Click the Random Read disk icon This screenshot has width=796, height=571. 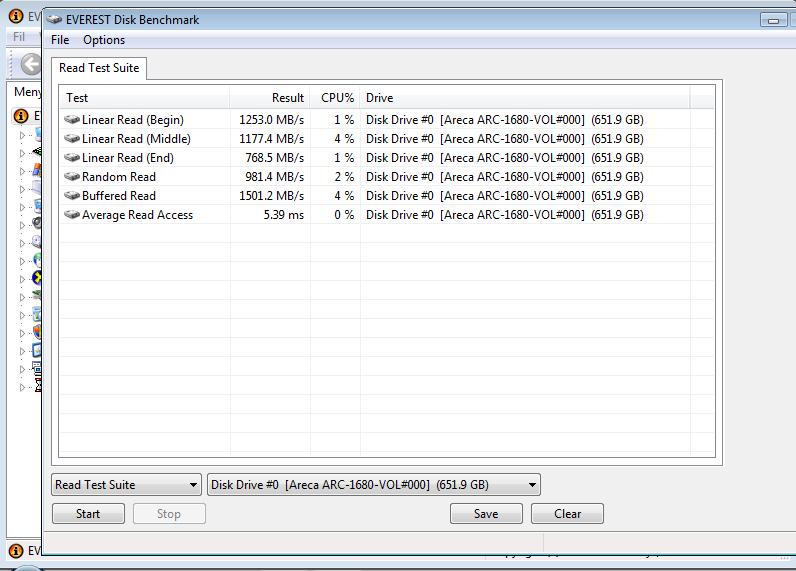(72, 177)
